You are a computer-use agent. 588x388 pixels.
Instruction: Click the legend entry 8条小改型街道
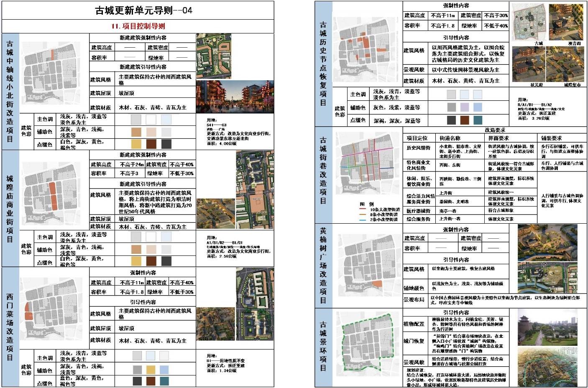(x=383, y=214)
